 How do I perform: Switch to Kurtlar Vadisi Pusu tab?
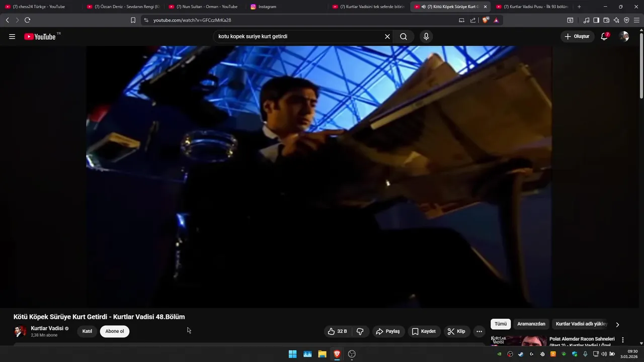coord(532,7)
